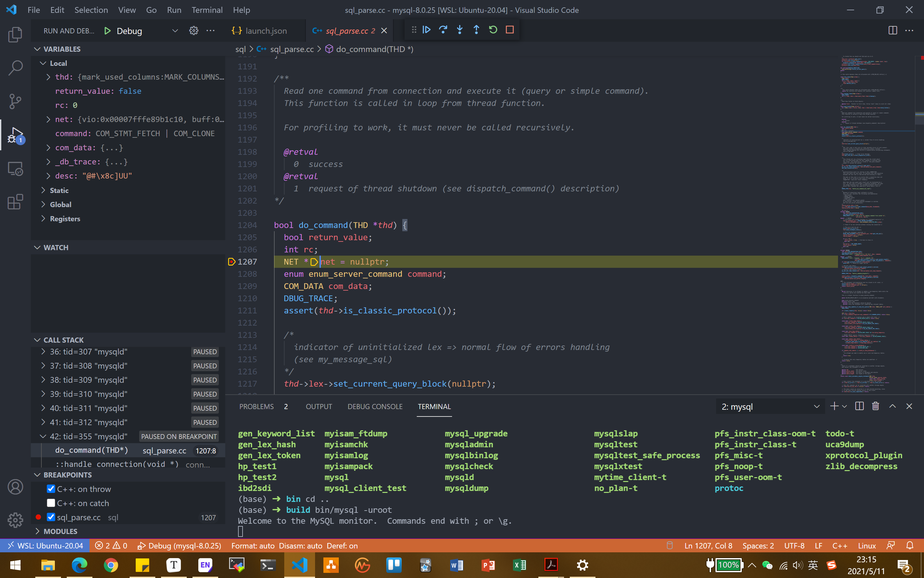Disable sql_parse.cc breakpoint checkbox
The image size is (924, 578).
pos(51,517)
